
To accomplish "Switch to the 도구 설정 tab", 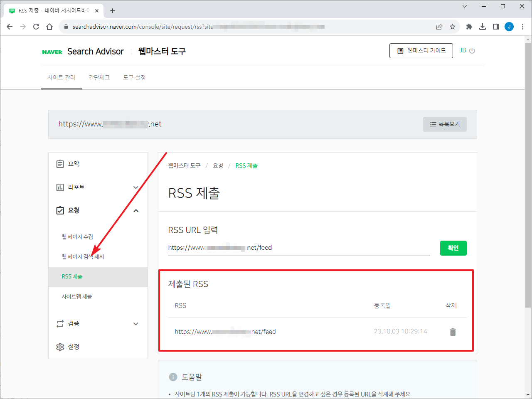I will pos(134,77).
